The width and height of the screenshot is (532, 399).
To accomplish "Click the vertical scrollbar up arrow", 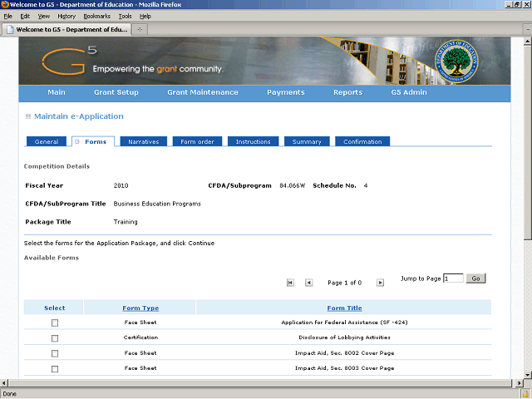I will pyautogui.click(x=528, y=42).
